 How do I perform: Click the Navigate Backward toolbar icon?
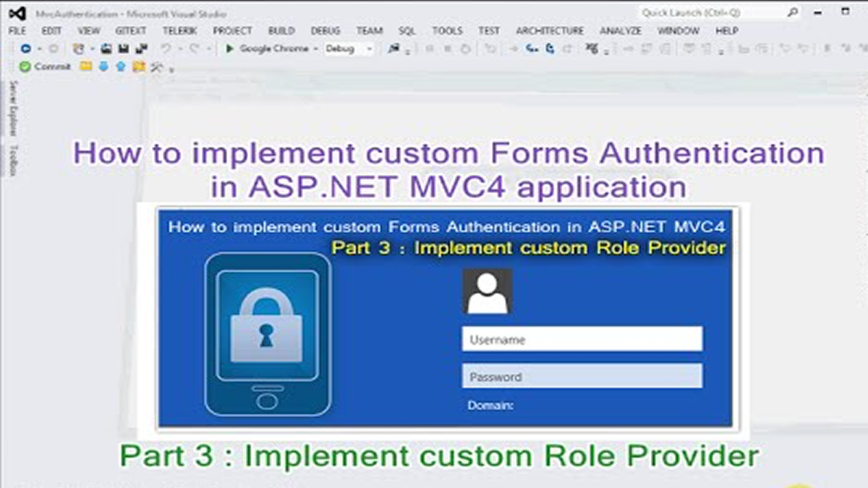coord(25,48)
